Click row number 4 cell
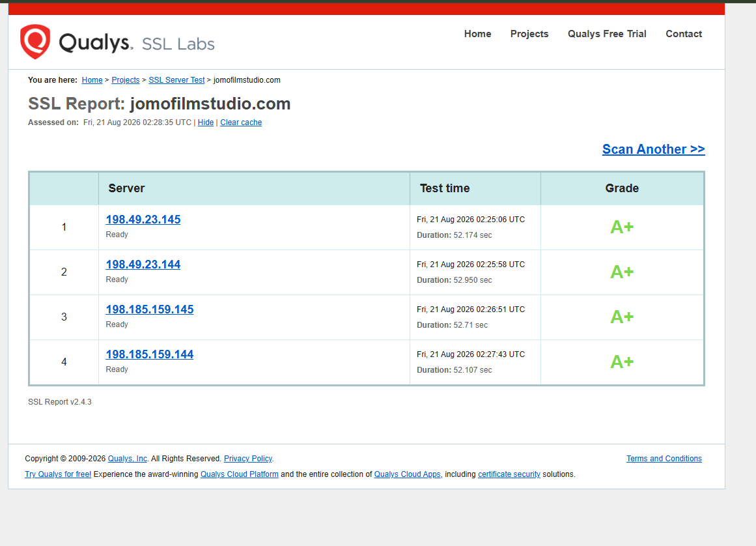The height and width of the screenshot is (546, 756). (64, 362)
